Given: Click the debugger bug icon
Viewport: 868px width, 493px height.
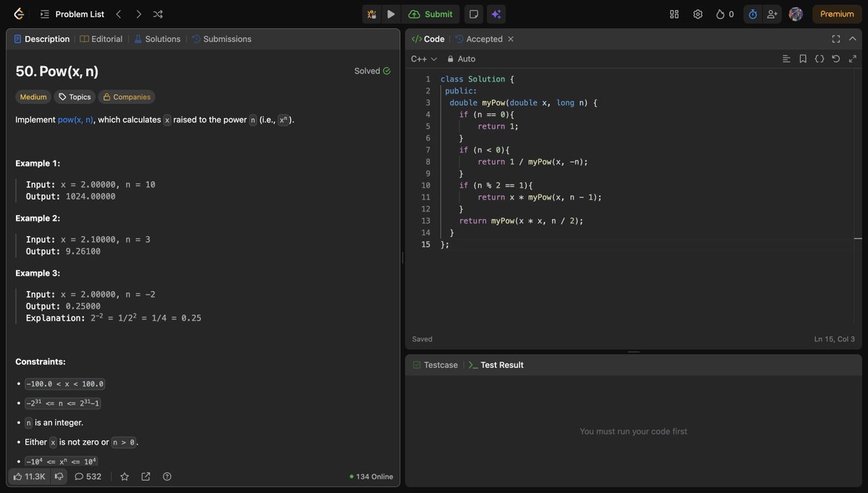Looking at the screenshot, I should [x=371, y=14].
